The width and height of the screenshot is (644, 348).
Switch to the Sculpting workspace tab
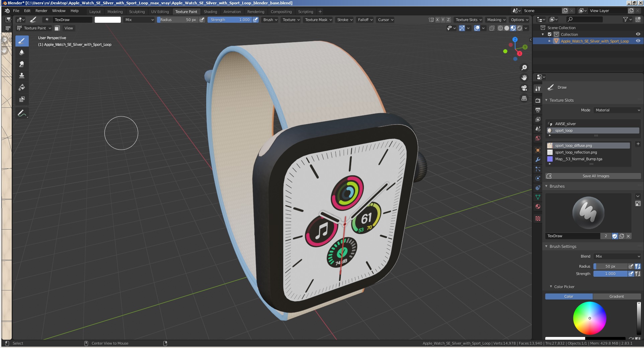(x=137, y=12)
